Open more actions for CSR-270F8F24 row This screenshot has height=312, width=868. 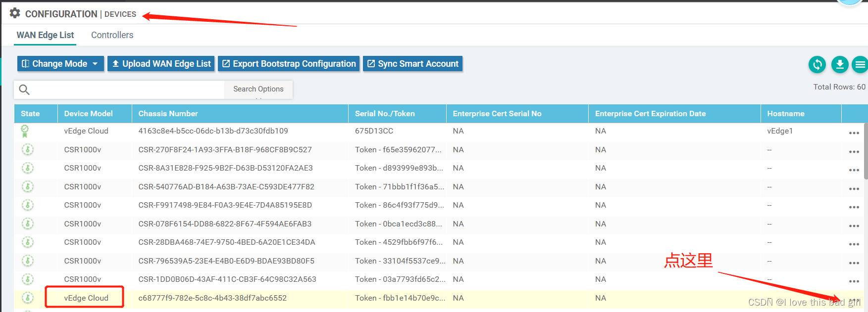pos(854,152)
